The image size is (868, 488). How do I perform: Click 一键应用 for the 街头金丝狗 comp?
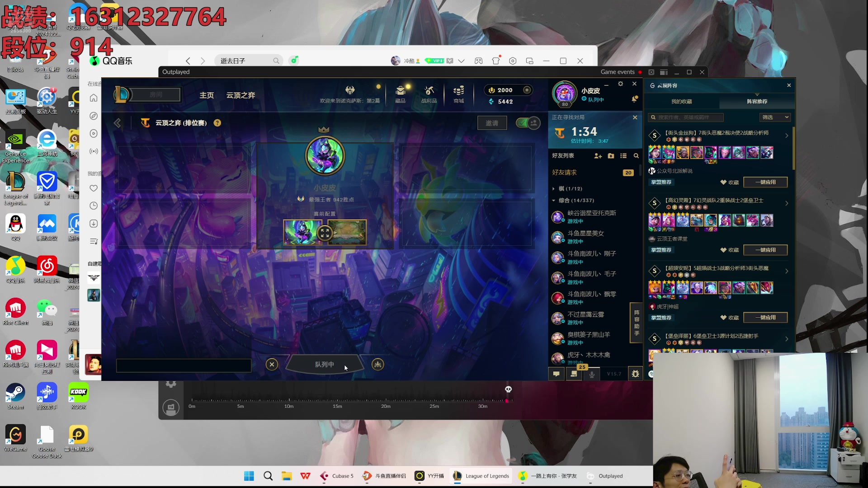[765, 182]
